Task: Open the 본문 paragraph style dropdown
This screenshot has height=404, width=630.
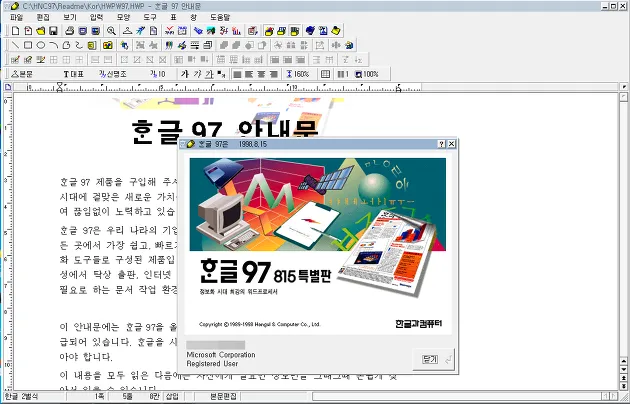Action: (x=23, y=74)
